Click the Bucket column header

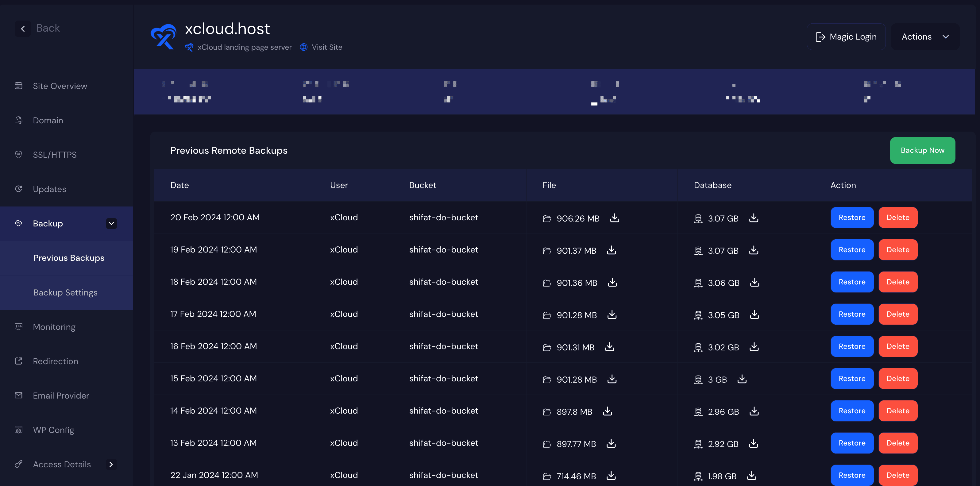(423, 185)
